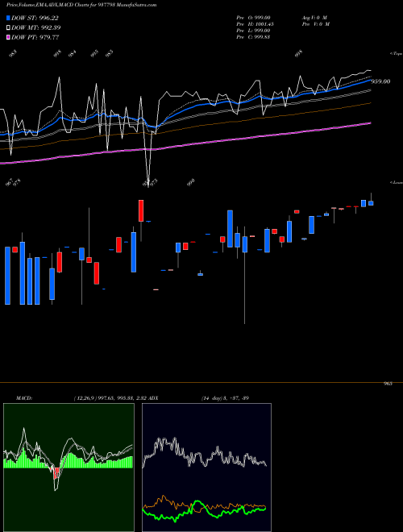Click the white DOW MT legend swatch

(x=8, y=28)
